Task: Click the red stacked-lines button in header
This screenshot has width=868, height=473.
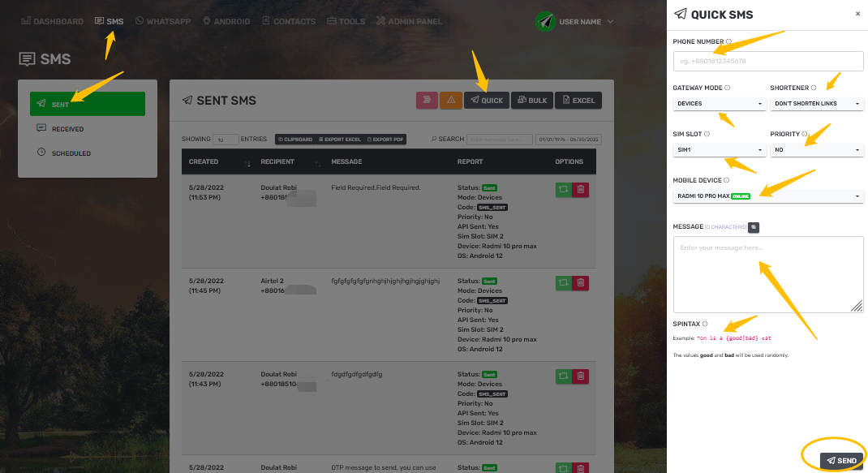Action: click(427, 101)
